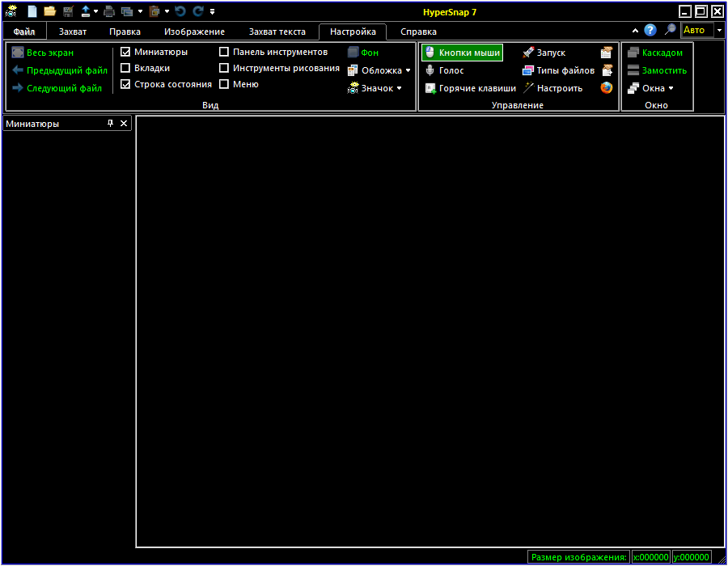This screenshot has width=728, height=566.
Task: Toggle the pin on the Миниатюры panel
Action: coord(110,124)
